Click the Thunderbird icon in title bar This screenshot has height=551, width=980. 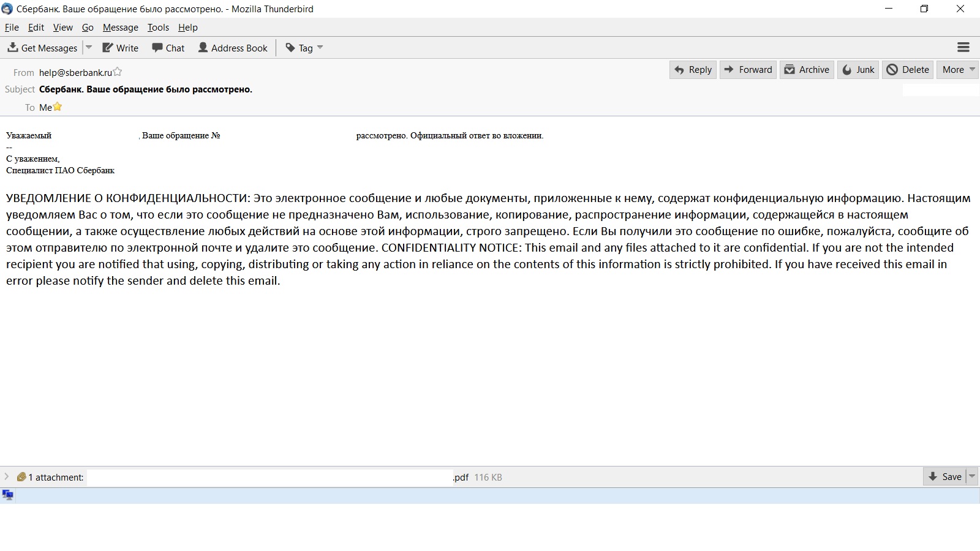click(x=7, y=9)
